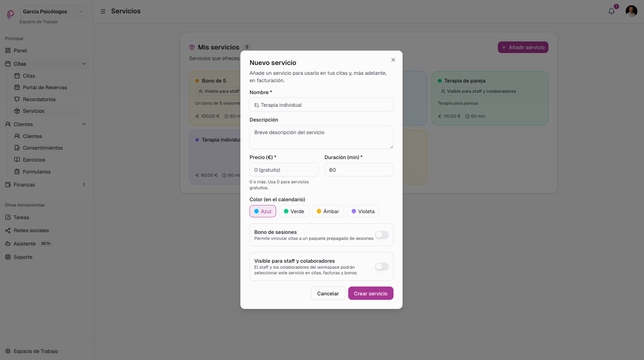Viewport: 644px width, 360px height.
Task: Toggle Visible para staff y colaboradores
Action: pyautogui.click(x=382, y=267)
